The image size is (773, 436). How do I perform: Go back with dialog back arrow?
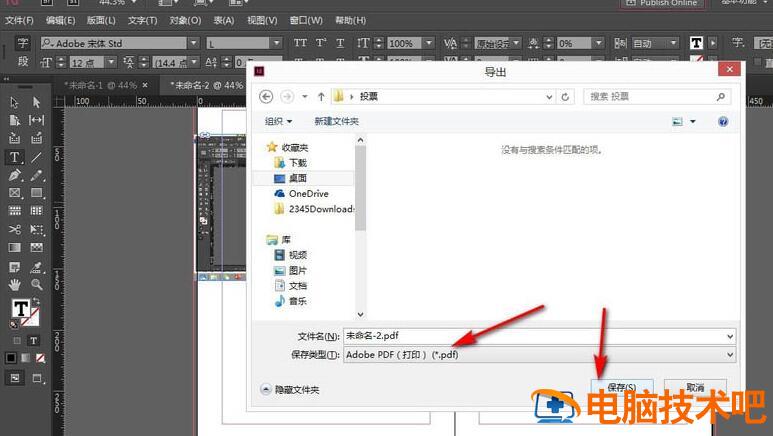[x=266, y=97]
